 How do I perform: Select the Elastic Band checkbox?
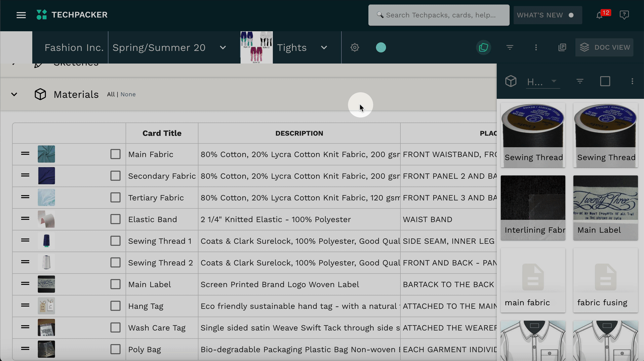pos(115,219)
